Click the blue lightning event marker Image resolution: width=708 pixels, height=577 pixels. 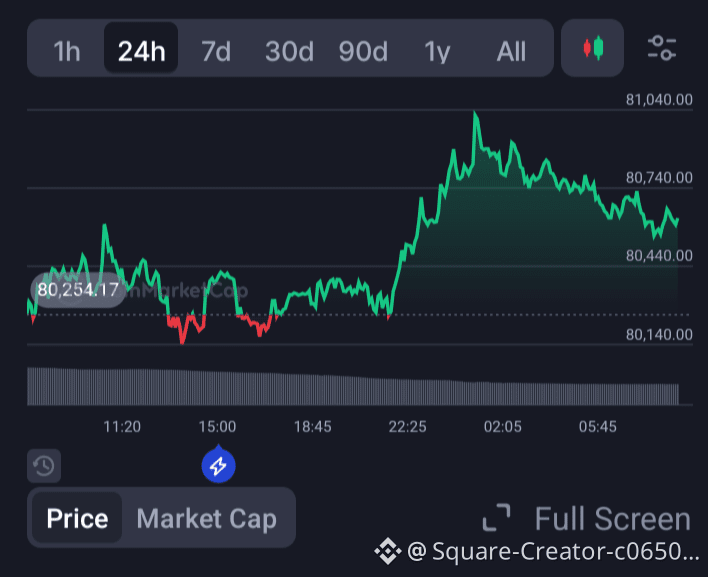(x=219, y=465)
